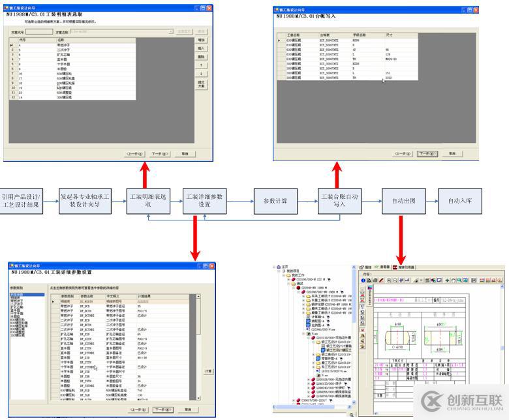Collapse the 测试 folder expander in tree
509x420 pixels.
coord(288,284)
